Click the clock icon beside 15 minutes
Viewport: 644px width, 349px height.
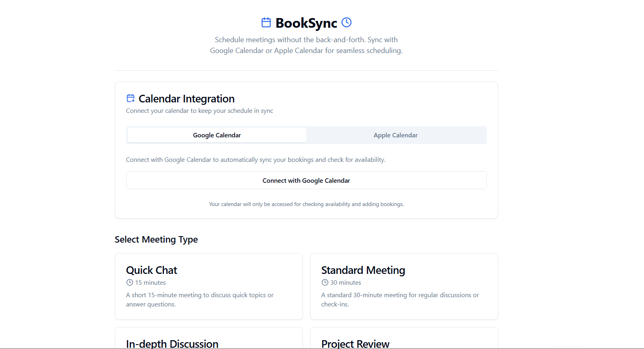click(x=129, y=282)
